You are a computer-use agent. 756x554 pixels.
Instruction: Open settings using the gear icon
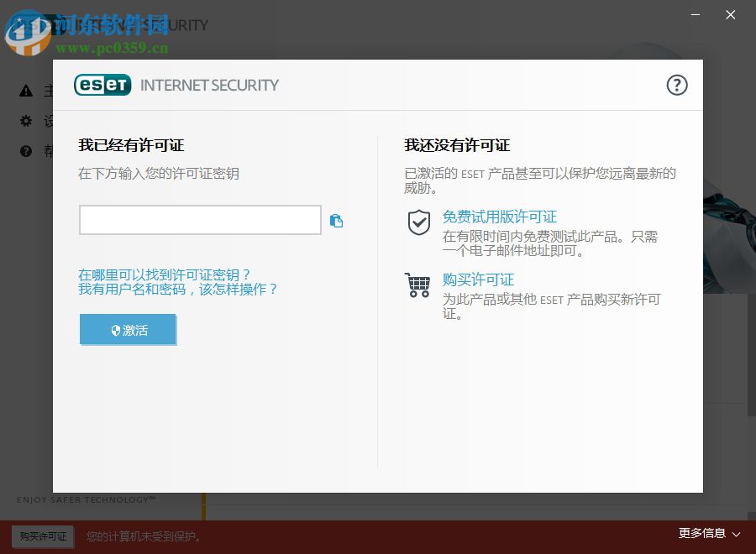26,120
